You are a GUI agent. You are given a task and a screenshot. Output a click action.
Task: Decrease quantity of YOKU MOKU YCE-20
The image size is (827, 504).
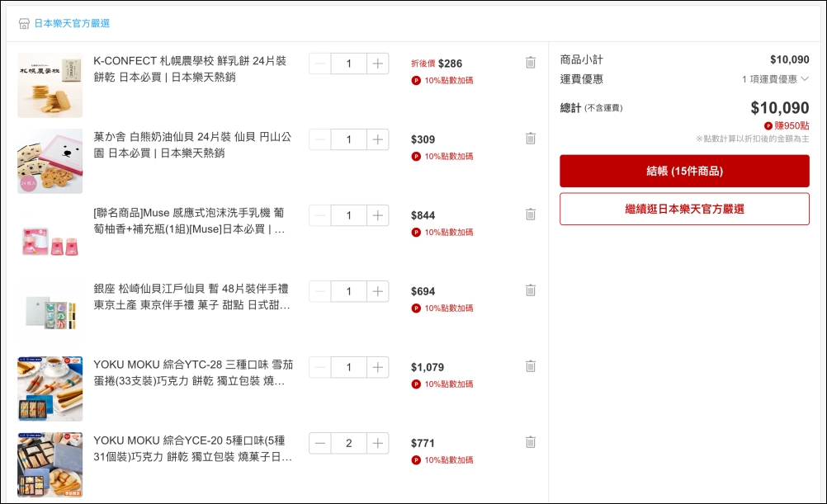click(x=320, y=443)
